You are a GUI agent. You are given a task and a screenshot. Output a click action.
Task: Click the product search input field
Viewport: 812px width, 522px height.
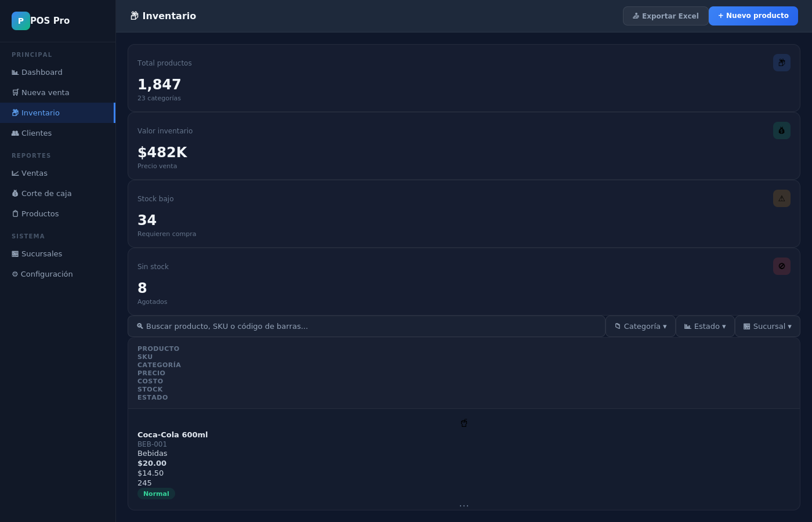pos(367,326)
